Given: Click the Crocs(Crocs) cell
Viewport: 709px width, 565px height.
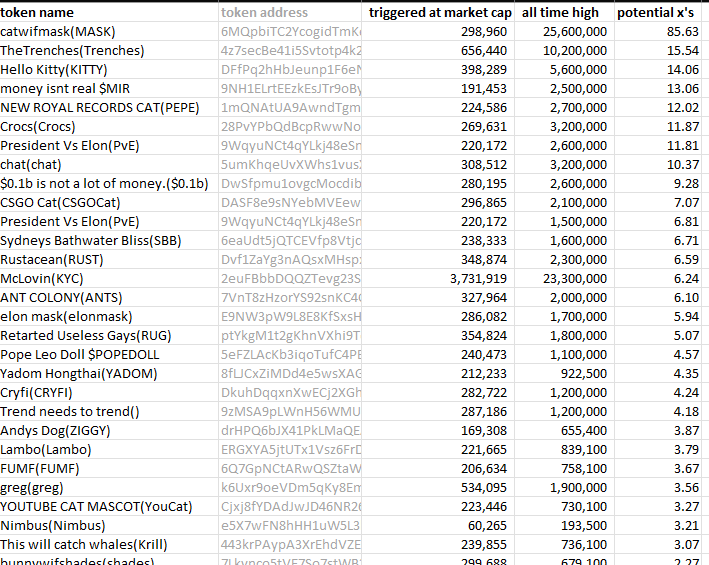Looking at the screenshot, I should [x=109, y=127].
